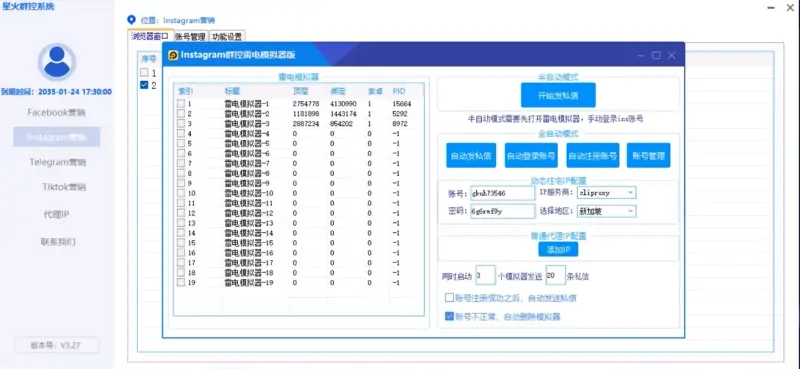The height and width of the screenshot is (369, 800).
Task: Click the blue 账号管理 button in dialog
Action: coord(648,156)
